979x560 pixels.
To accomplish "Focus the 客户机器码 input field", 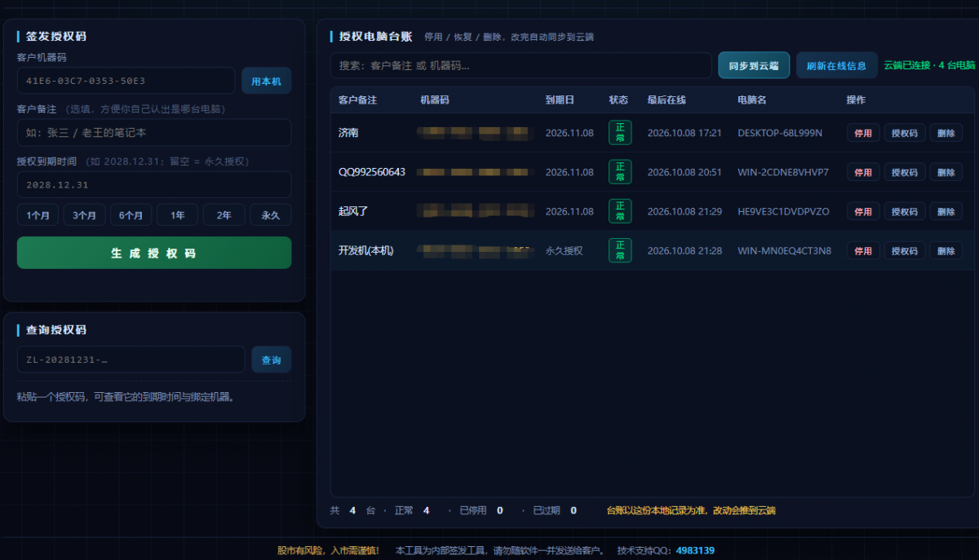I will tap(126, 81).
